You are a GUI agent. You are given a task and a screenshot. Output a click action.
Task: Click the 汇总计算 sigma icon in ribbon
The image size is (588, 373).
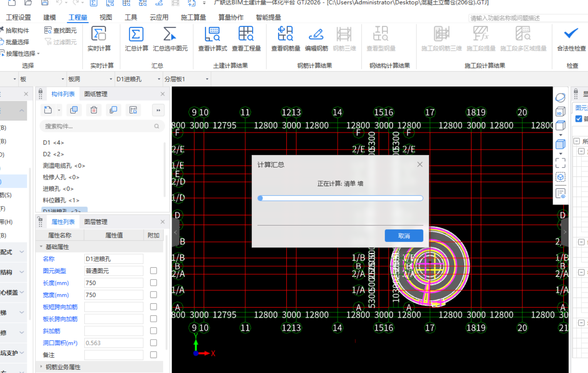coord(136,34)
